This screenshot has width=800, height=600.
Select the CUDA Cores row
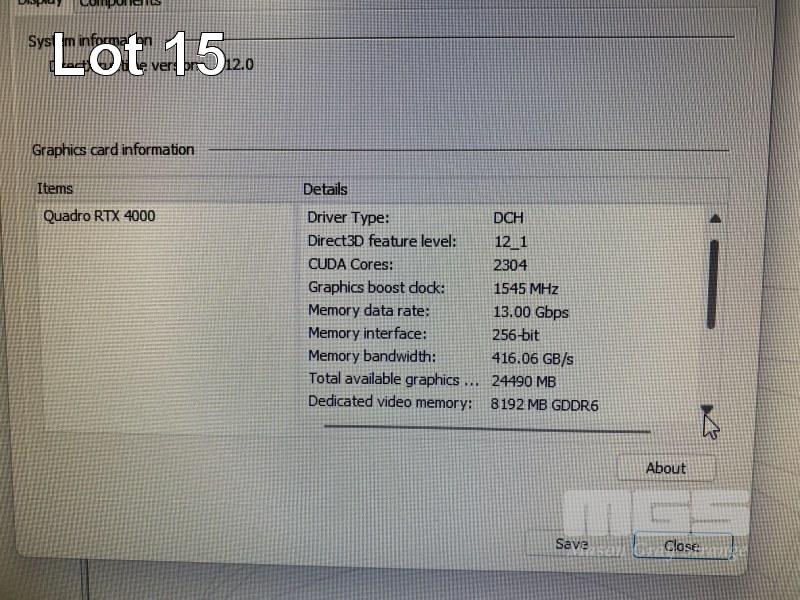coord(350,265)
